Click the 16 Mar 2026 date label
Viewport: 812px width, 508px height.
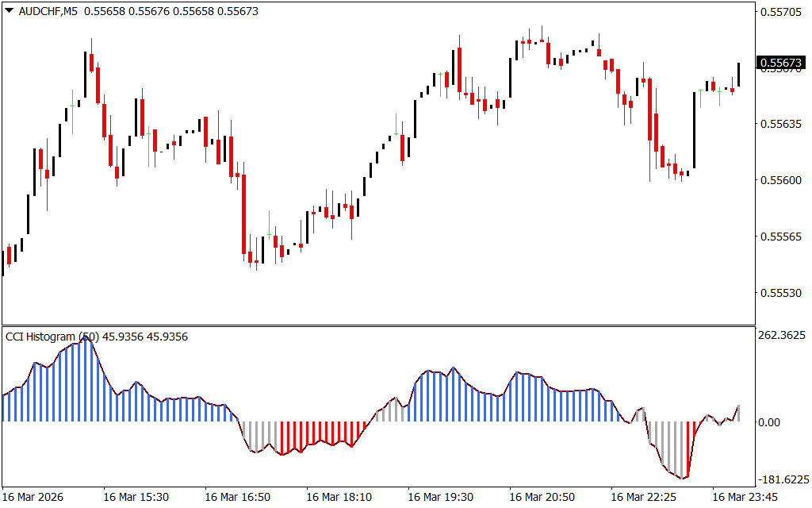coord(35,497)
